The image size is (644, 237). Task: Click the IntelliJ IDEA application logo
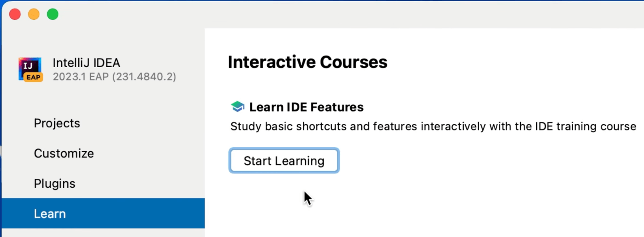click(30, 68)
